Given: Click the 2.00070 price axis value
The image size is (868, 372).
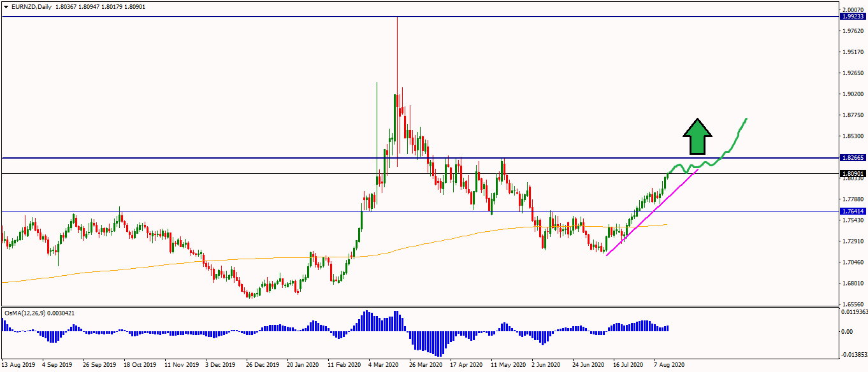Looking at the screenshot, I should (x=853, y=10).
